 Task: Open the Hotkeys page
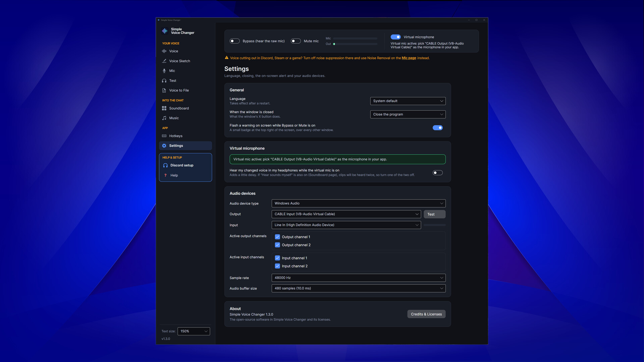pos(185,136)
